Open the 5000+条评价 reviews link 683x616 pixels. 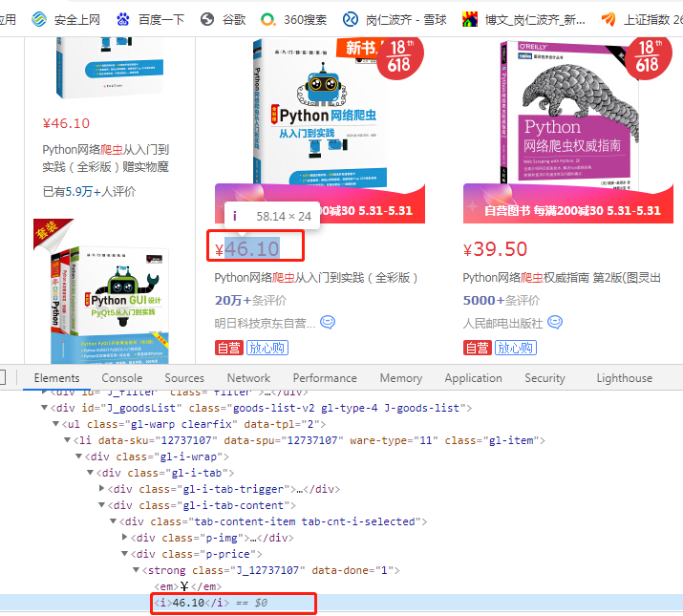coord(501,300)
